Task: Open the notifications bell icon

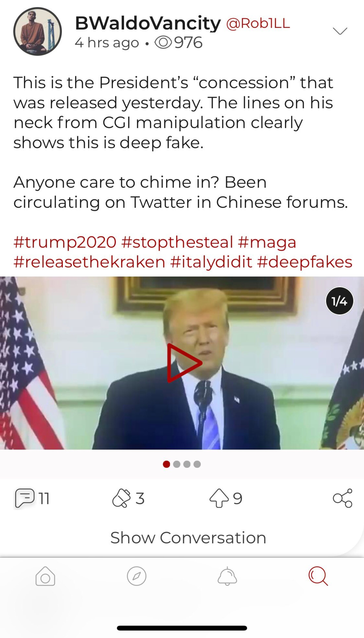Action: [x=227, y=576]
